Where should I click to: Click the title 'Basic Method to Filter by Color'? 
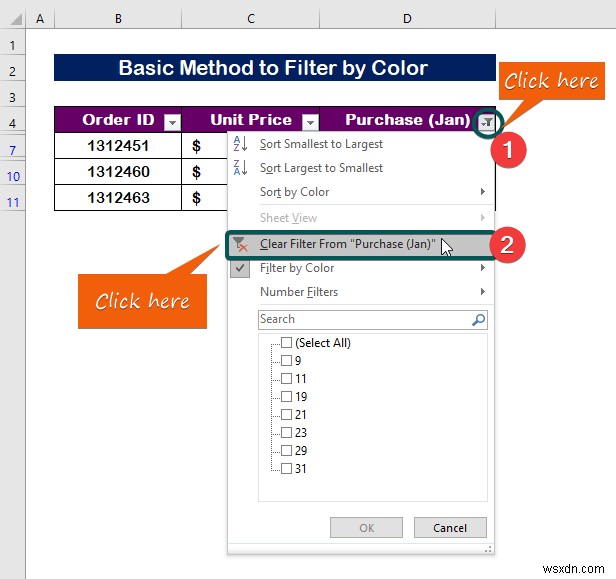[275, 68]
